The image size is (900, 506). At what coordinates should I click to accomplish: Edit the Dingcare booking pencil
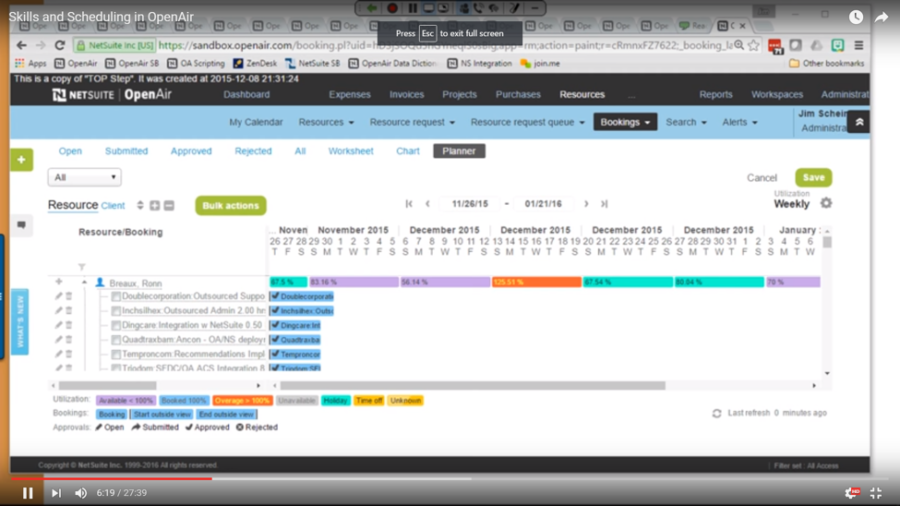coord(59,325)
